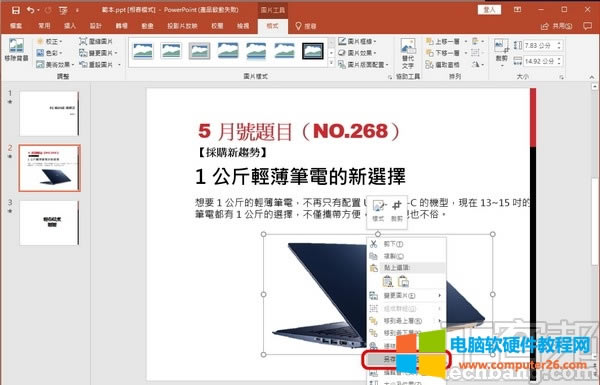Switch to the Insert (插入) tab
The width and height of the screenshot is (600, 385).
pyautogui.click(x=70, y=26)
